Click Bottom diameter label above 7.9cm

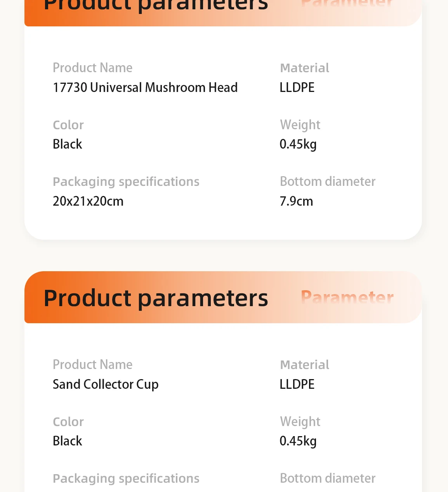coord(328,181)
